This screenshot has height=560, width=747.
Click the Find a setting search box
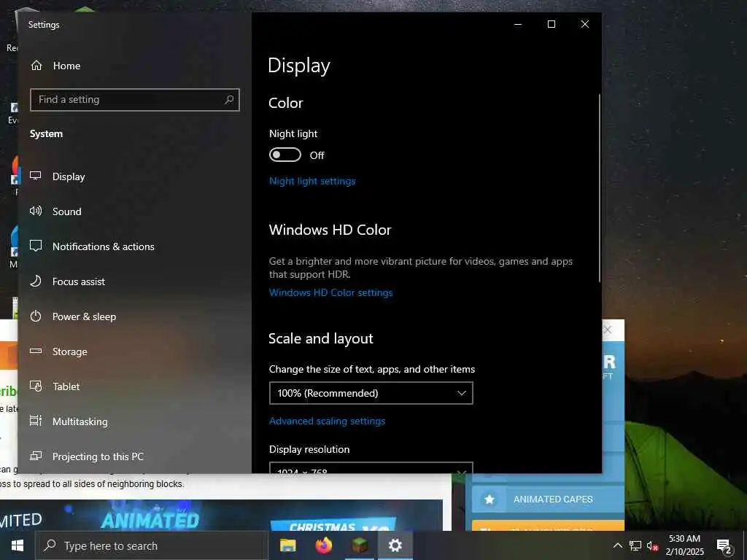135,99
